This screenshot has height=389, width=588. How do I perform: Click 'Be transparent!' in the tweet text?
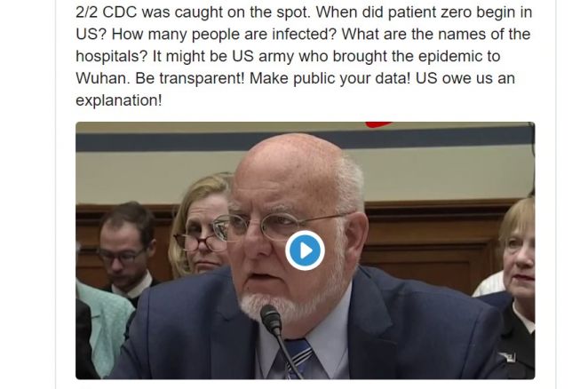click(x=190, y=78)
